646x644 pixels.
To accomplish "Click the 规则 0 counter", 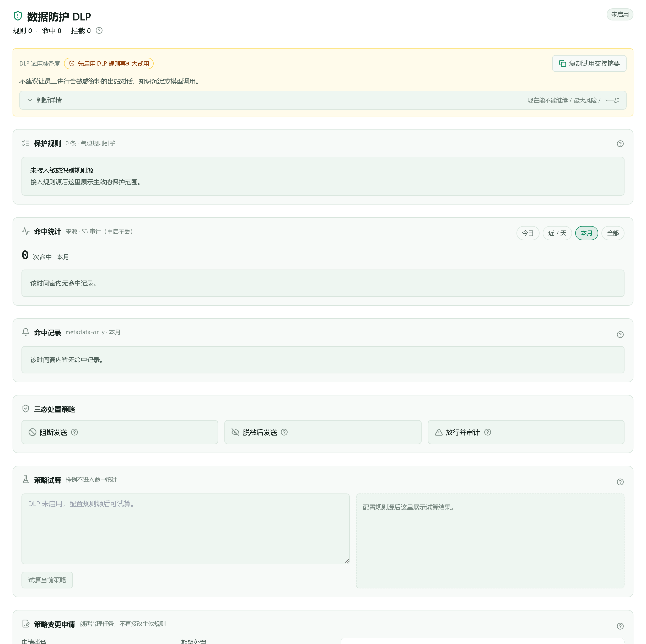I will pyautogui.click(x=22, y=31).
